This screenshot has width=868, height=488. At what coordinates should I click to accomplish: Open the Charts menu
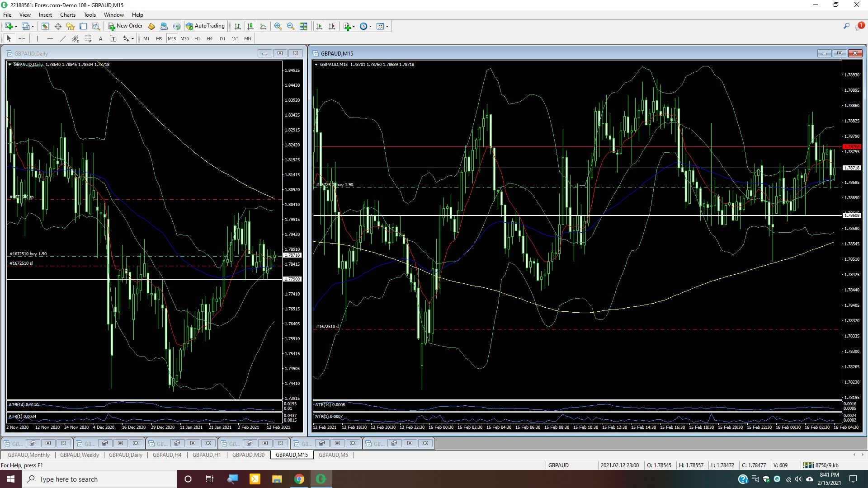[x=68, y=14]
